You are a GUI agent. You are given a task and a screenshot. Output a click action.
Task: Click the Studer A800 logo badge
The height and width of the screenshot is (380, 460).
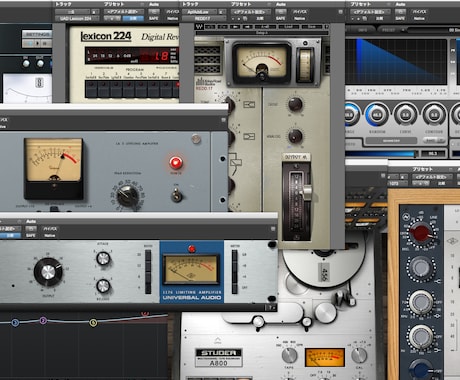point(218,358)
